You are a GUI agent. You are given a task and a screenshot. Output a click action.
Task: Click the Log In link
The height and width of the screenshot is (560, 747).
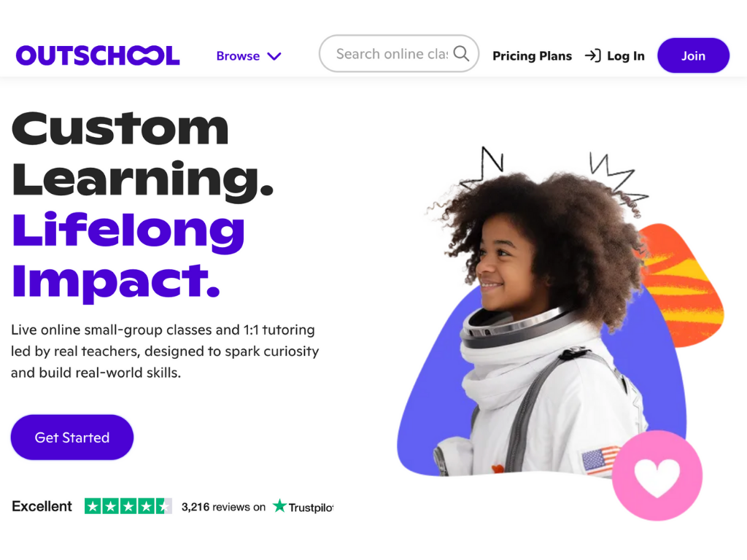pos(614,56)
